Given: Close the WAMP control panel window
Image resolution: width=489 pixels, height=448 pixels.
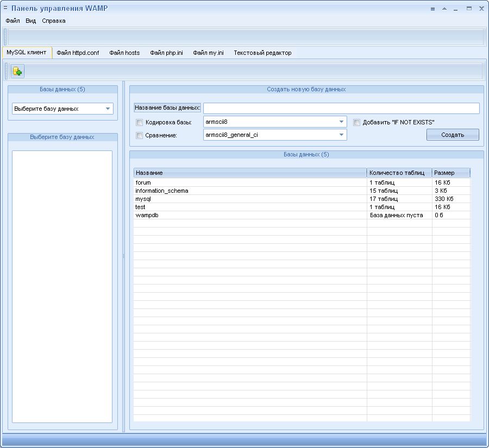Looking at the screenshot, I should click(x=481, y=9).
